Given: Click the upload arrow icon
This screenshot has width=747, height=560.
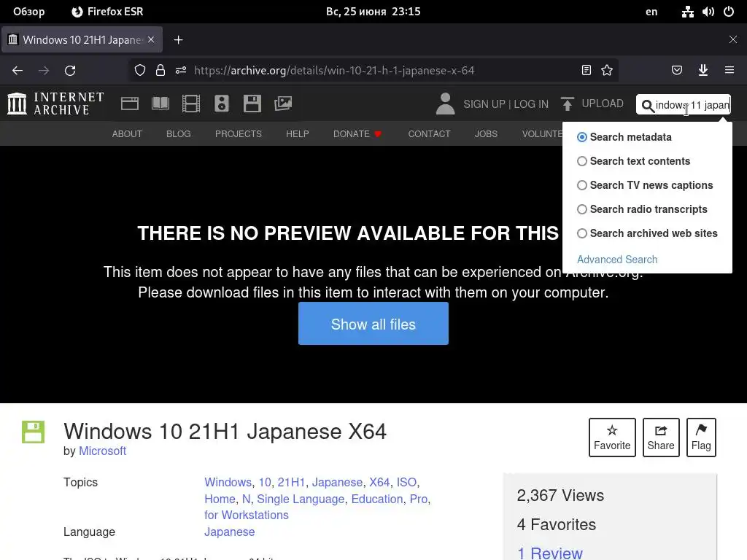Looking at the screenshot, I should click(567, 104).
